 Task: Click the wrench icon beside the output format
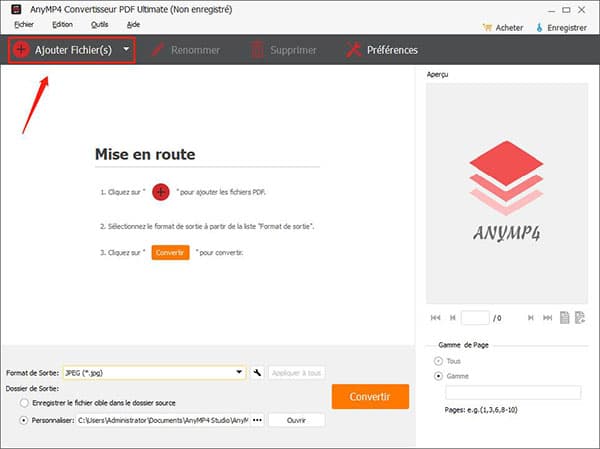[x=257, y=373]
